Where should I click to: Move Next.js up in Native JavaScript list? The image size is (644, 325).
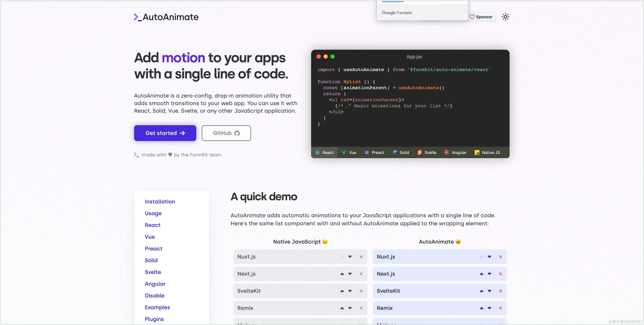pyautogui.click(x=342, y=274)
